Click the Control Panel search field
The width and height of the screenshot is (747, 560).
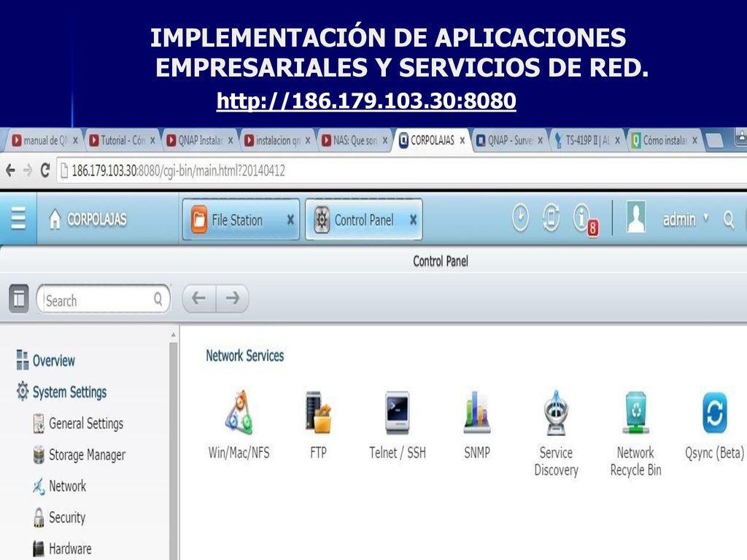[x=103, y=299]
